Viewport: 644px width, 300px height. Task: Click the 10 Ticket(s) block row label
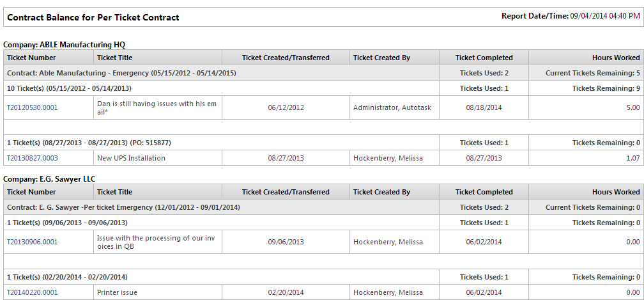[68, 88]
